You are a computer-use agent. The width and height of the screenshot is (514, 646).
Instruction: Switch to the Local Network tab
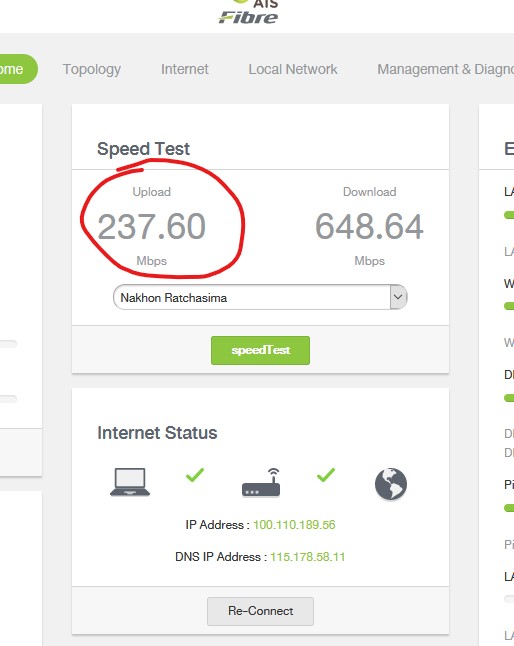[293, 69]
